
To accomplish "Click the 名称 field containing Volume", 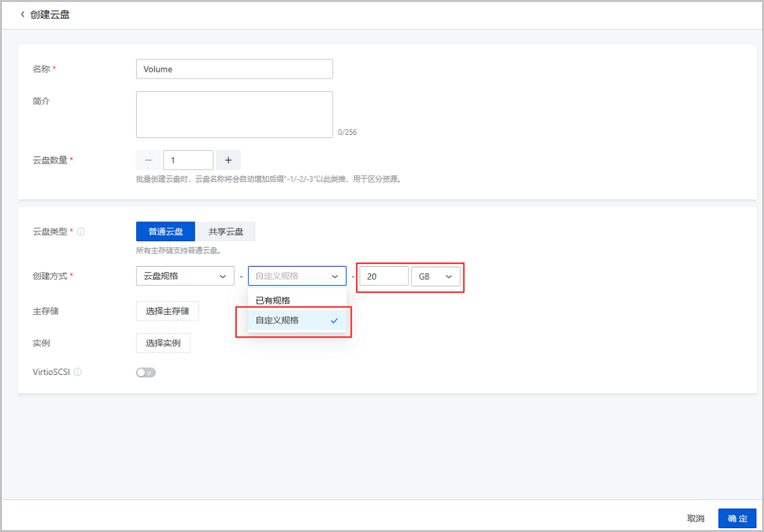I will point(234,69).
